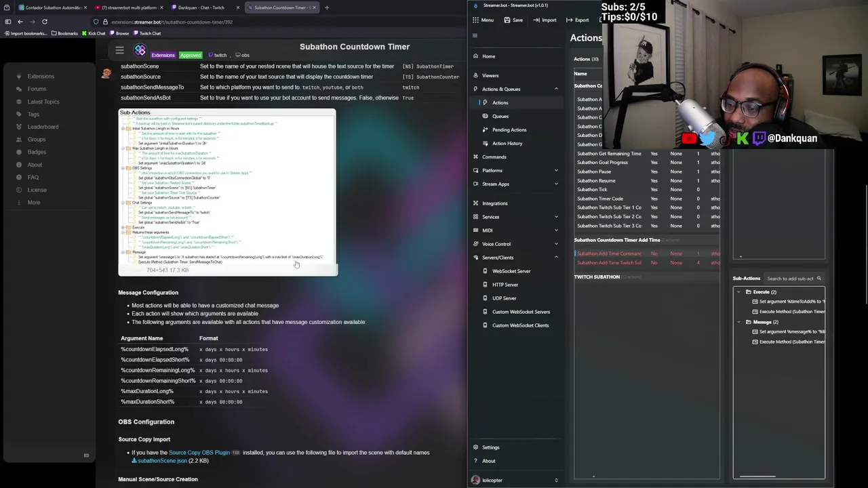Select Set argument %timeToAdd% sub-action

coord(788,302)
